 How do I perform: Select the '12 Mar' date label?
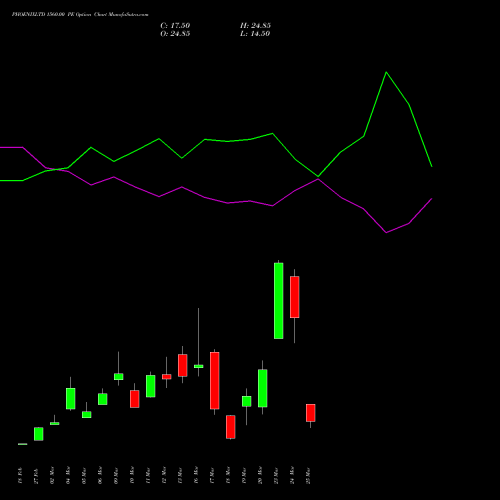164,476
